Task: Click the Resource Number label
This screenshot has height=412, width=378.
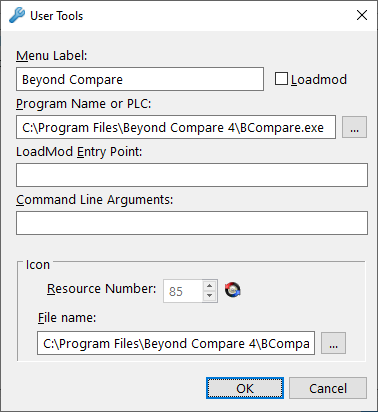Action: (101, 289)
